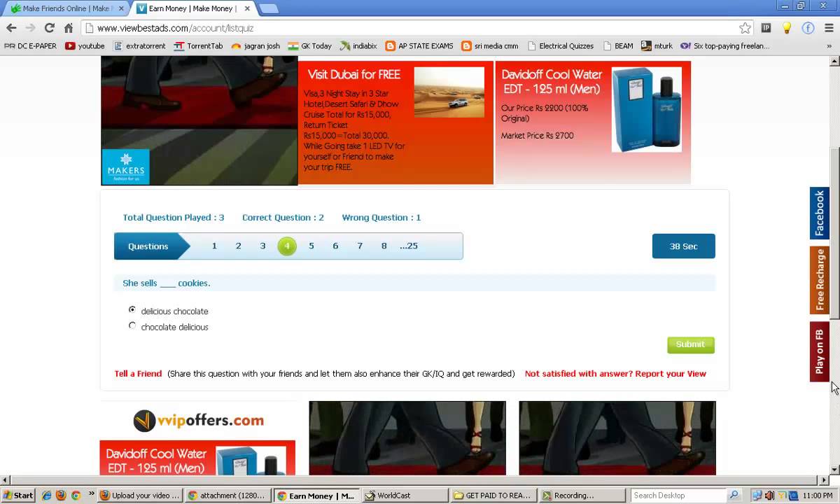This screenshot has width=840, height=504.
Task: Jump to question 8
Action: pyautogui.click(x=384, y=246)
